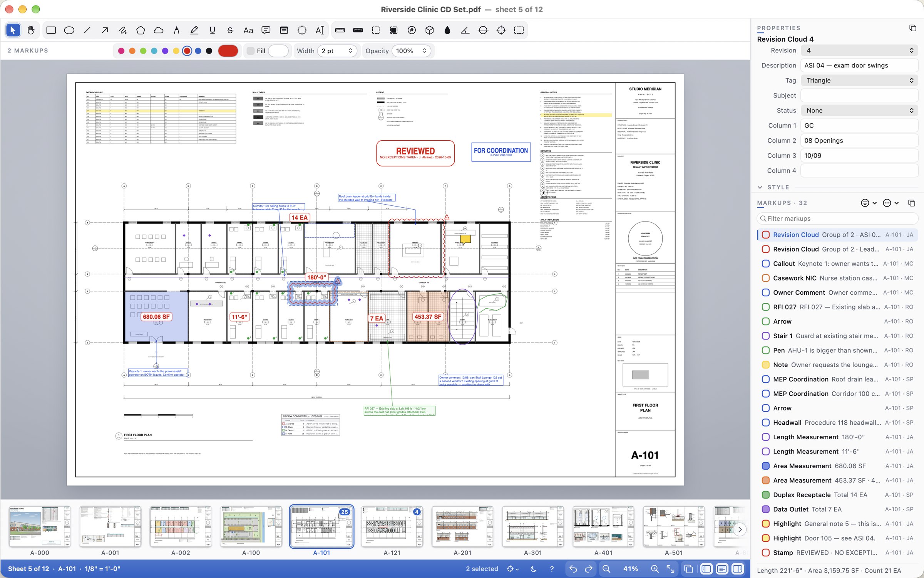924x578 pixels.
Task: Pick the black color swatch
Action: pyautogui.click(x=209, y=51)
